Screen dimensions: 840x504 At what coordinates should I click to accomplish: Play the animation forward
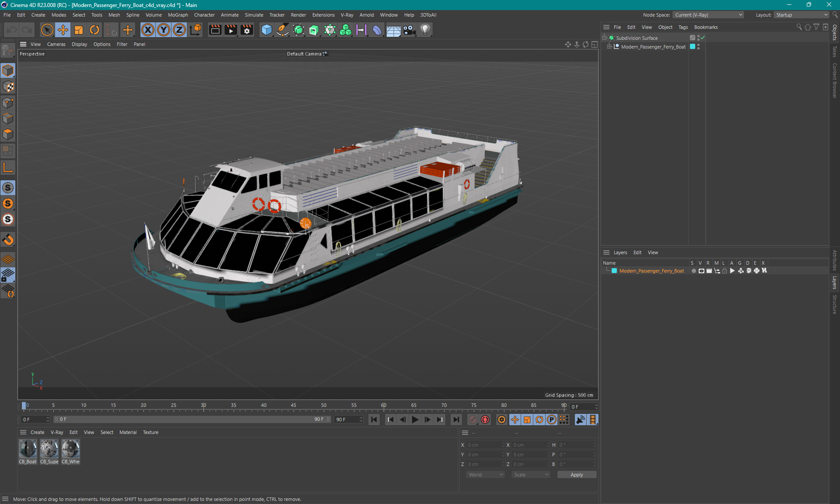[x=415, y=420]
